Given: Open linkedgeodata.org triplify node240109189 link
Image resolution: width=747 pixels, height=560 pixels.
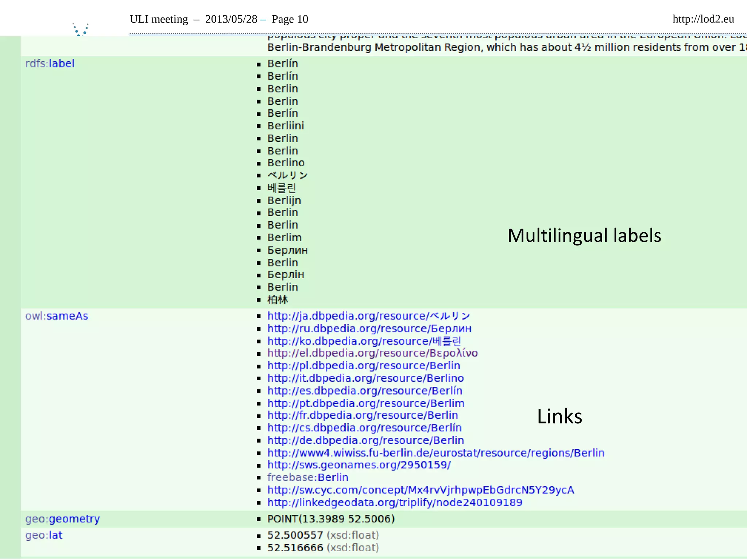Looking at the screenshot, I should [x=395, y=503].
